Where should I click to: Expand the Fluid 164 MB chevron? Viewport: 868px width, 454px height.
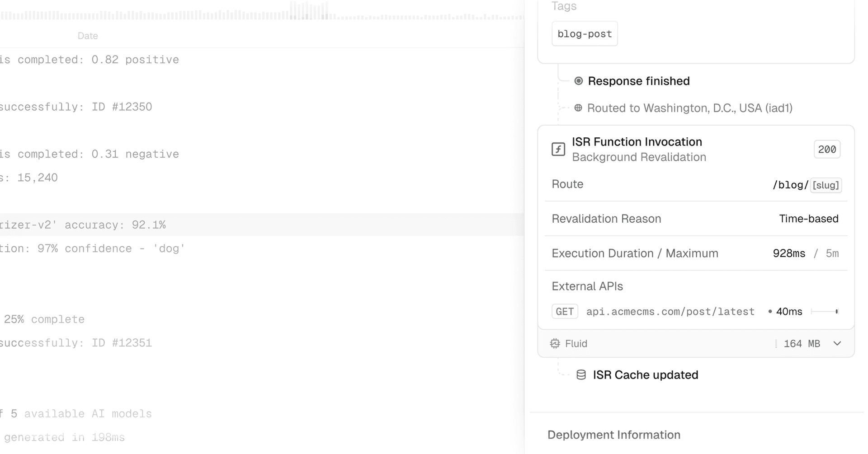[837, 344]
